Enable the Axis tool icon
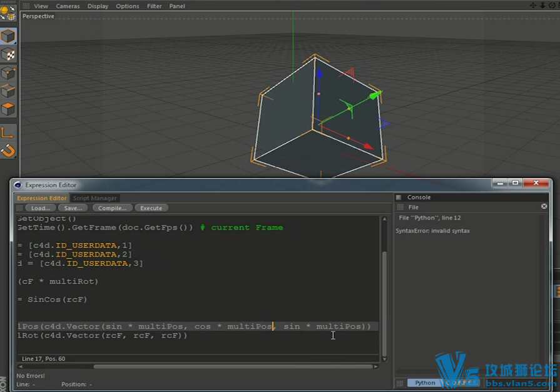Image resolution: width=560 pixels, height=392 pixels. coord(8,133)
